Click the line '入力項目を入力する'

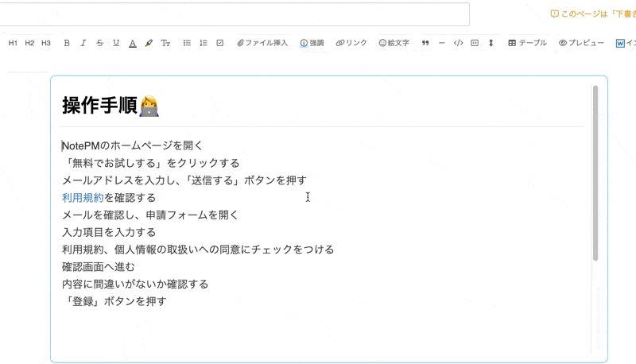pos(109,233)
